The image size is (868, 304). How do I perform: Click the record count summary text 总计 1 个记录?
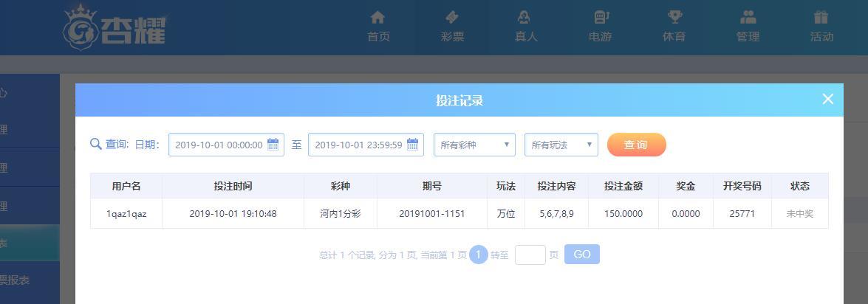tap(348, 255)
